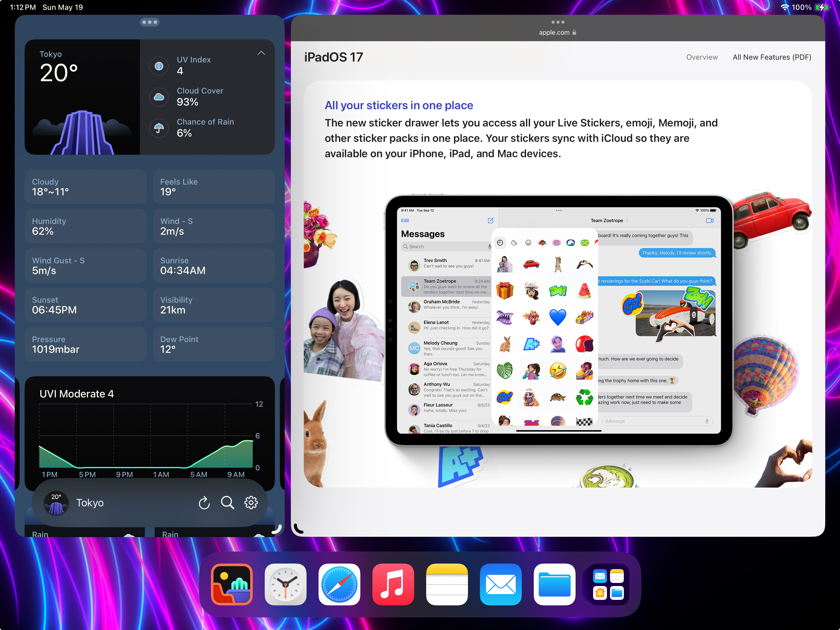Launch Music app from the dock

[393, 584]
